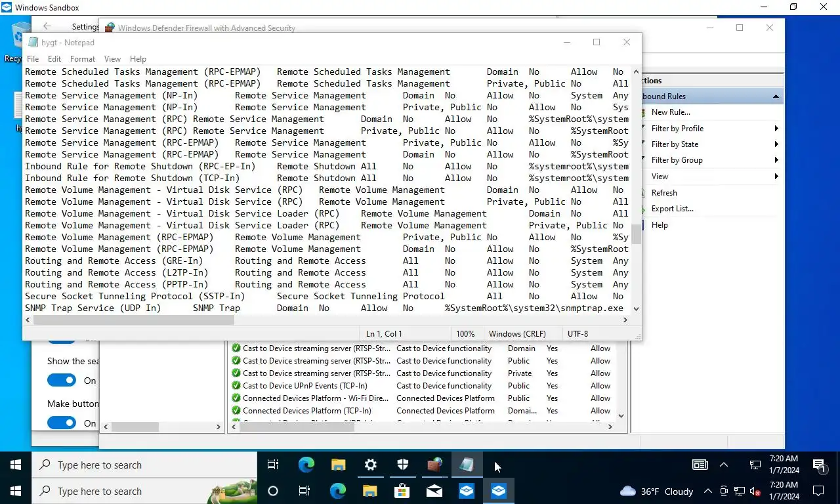Screen dimensions: 840x504
Task: Click the Notepad vertical scrollbar thumb
Action: [636, 234]
